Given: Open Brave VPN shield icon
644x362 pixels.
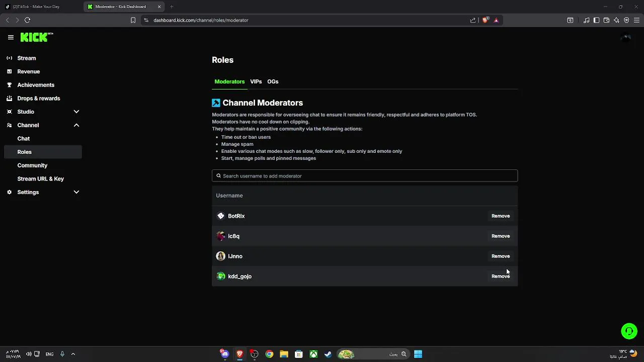Looking at the screenshot, I should (x=626, y=20).
